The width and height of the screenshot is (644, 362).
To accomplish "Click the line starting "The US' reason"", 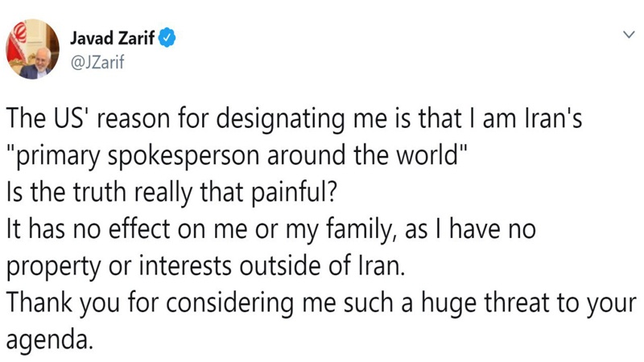I will pyautogui.click(x=294, y=119).
